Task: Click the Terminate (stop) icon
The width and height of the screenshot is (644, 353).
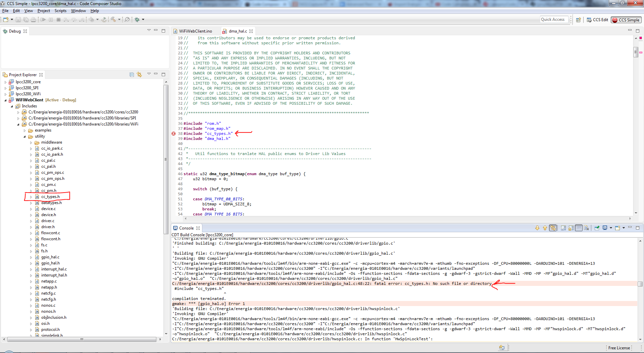Action: tap(58, 19)
